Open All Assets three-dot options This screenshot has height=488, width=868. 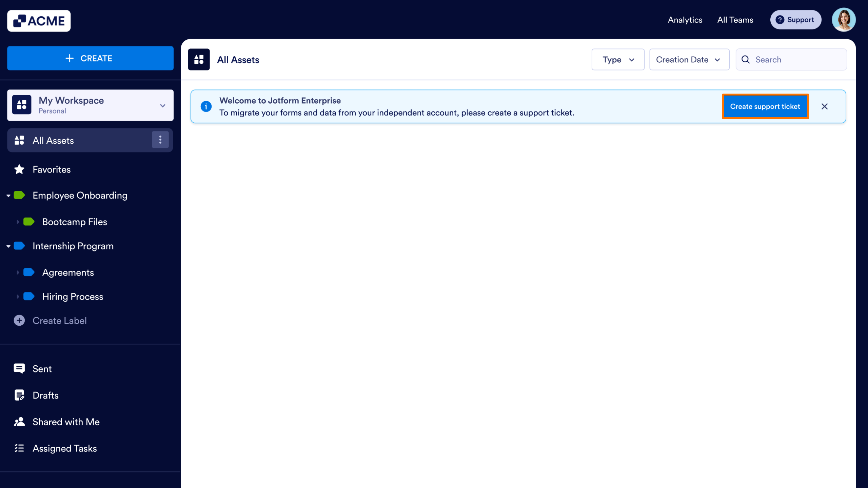(160, 140)
